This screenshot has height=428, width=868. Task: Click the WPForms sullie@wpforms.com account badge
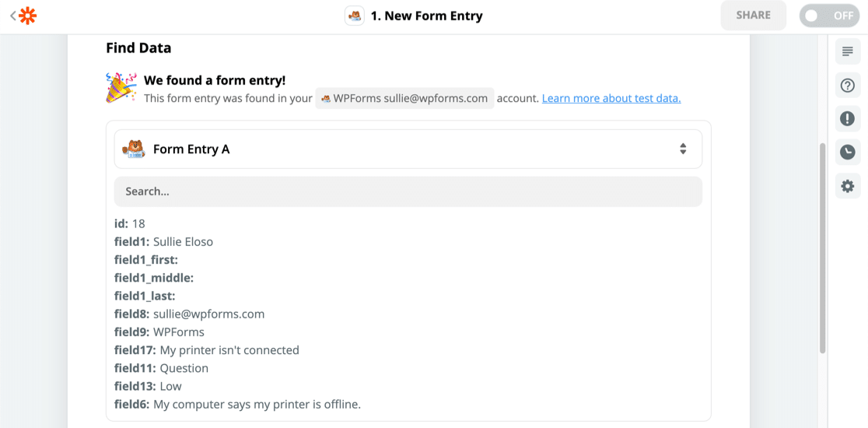pos(404,98)
